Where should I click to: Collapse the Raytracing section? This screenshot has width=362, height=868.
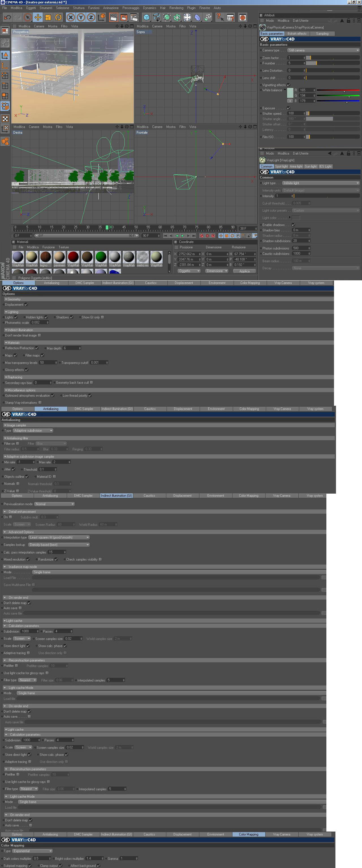tap(6, 377)
